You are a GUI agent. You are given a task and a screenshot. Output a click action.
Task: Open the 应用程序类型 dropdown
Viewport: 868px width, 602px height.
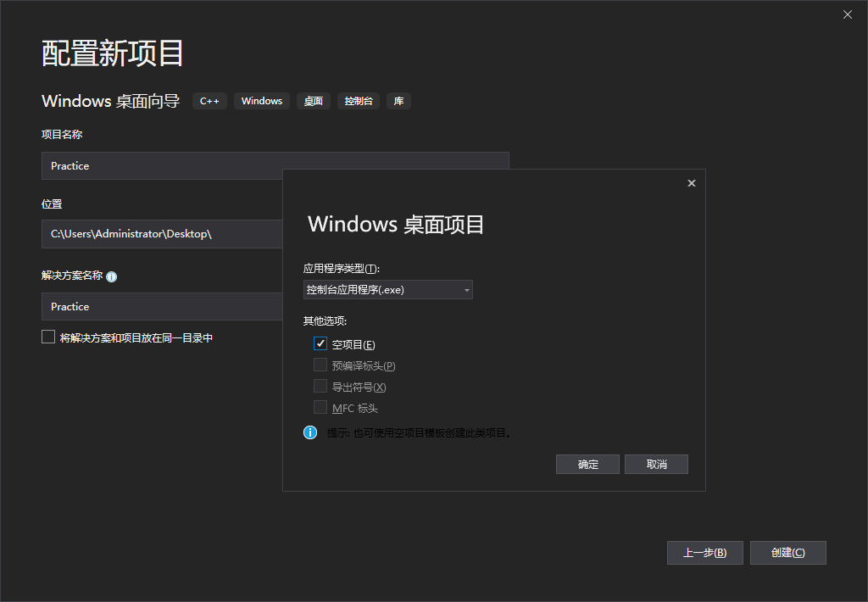(x=387, y=290)
